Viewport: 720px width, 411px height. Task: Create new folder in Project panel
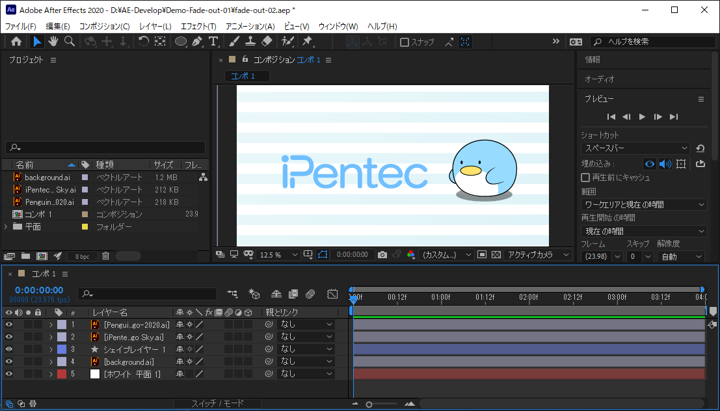pyautogui.click(x=25, y=256)
